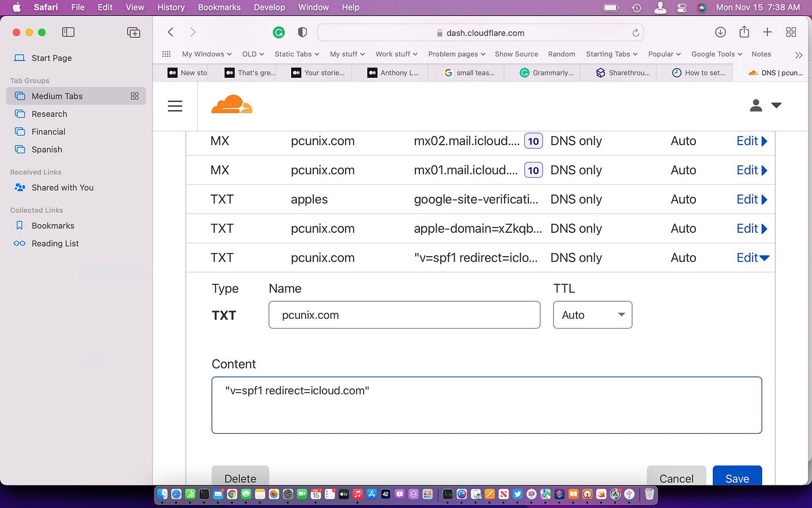The width and height of the screenshot is (812, 508).
Task: Click the Save button
Action: 737,476
